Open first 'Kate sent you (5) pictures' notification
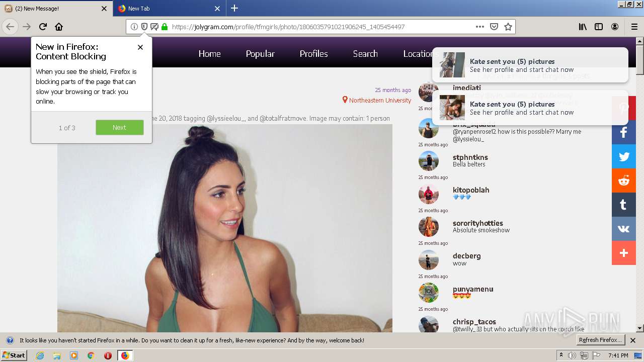Screen dimensions: 644x362 pyautogui.click(x=530, y=65)
